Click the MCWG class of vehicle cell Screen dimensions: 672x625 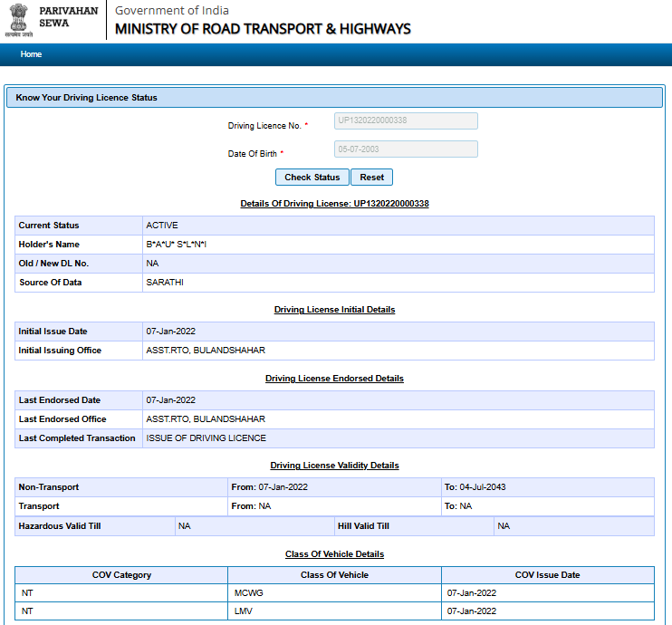(249, 593)
